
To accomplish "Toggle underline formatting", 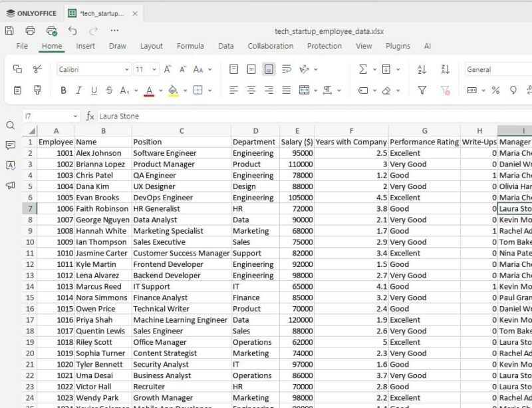I will tap(93, 90).
